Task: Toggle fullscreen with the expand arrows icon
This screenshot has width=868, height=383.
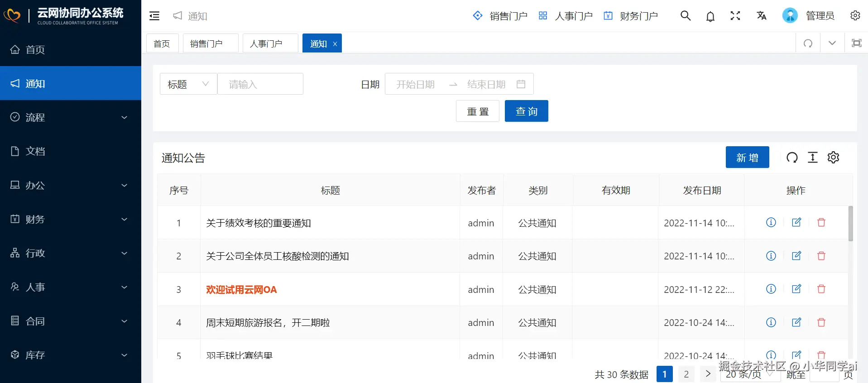Action: (735, 16)
